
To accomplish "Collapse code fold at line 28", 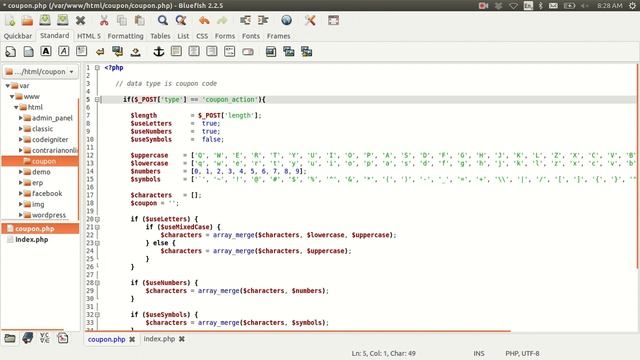I will pyautogui.click(x=97, y=283).
